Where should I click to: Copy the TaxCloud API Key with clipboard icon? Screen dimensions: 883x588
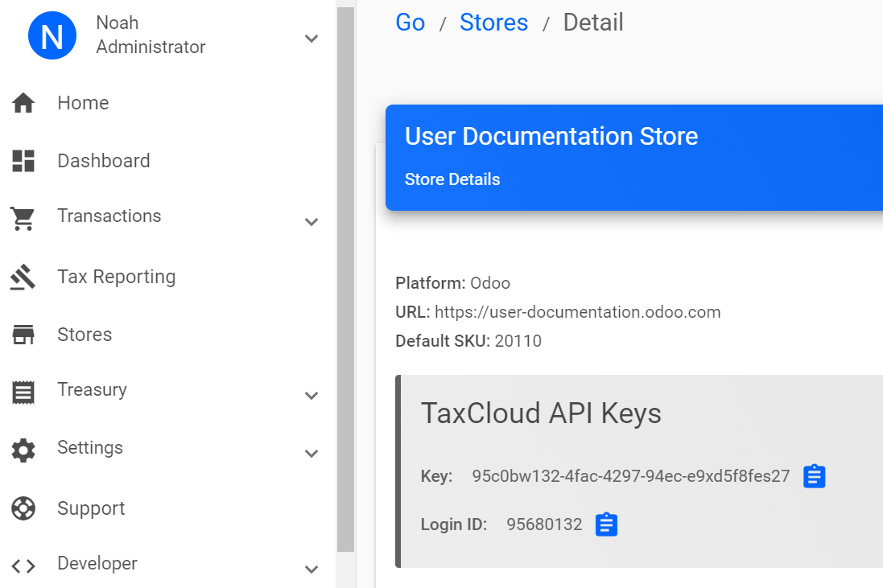814,476
